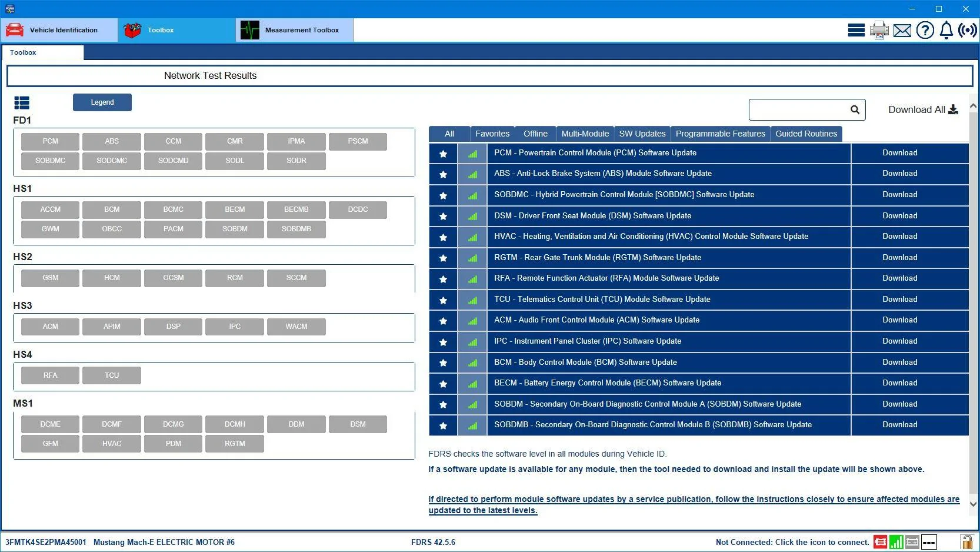Click the Network Test Results heading
Screen dimensions: 980x552
(x=210, y=76)
